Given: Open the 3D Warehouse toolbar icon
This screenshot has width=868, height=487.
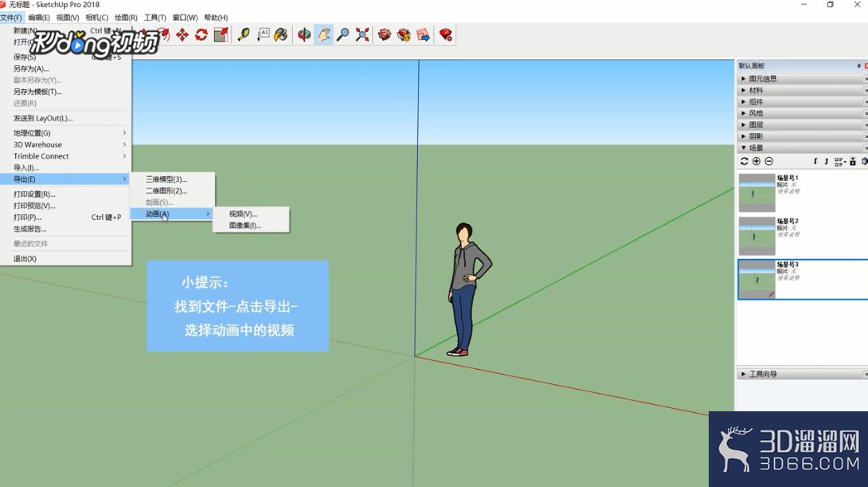Looking at the screenshot, I should tap(385, 35).
